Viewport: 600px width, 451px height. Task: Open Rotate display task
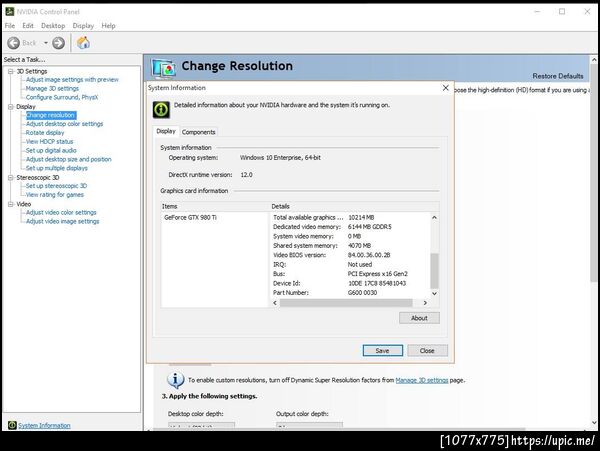click(45, 133)
